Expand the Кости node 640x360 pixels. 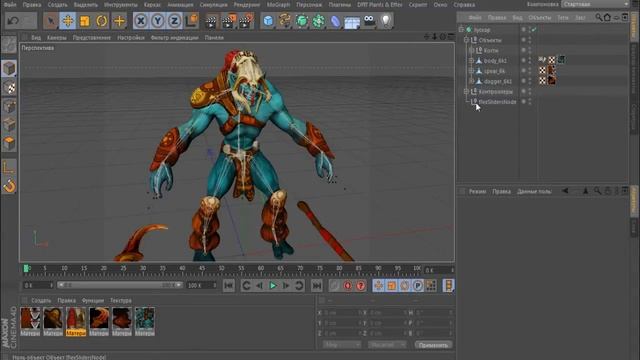[x=471, y=50]
